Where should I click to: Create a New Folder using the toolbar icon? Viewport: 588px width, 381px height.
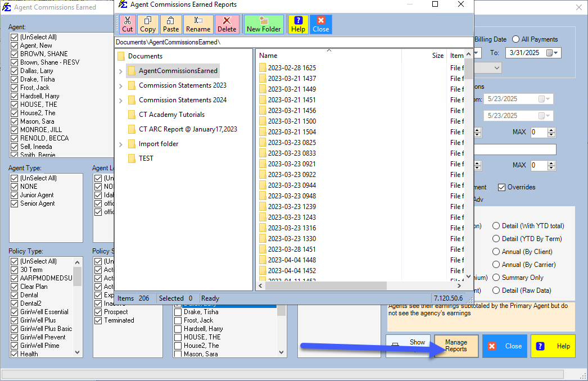tap(264, 24)
